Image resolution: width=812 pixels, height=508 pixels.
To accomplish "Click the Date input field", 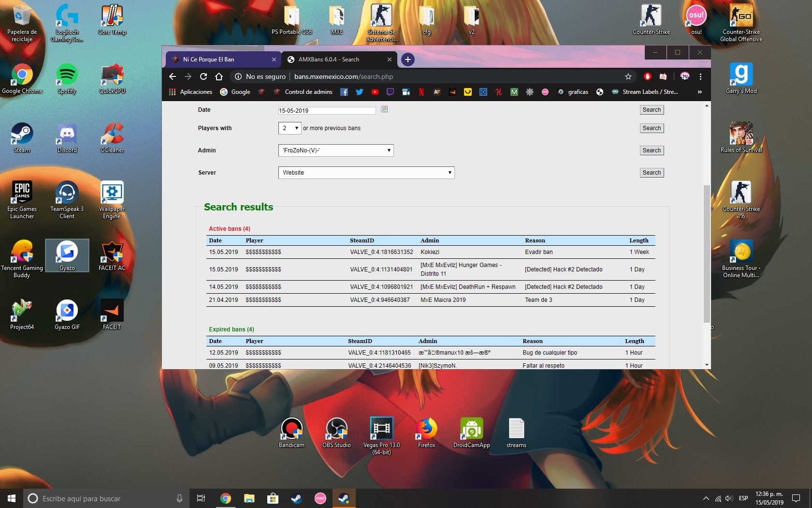I will coord(327,110).
